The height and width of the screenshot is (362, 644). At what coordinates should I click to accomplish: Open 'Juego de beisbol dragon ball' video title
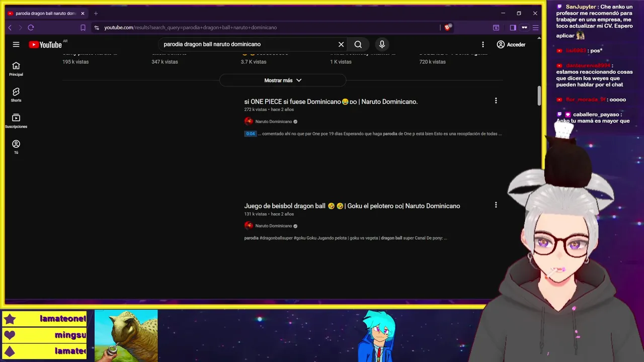[352, 206]
